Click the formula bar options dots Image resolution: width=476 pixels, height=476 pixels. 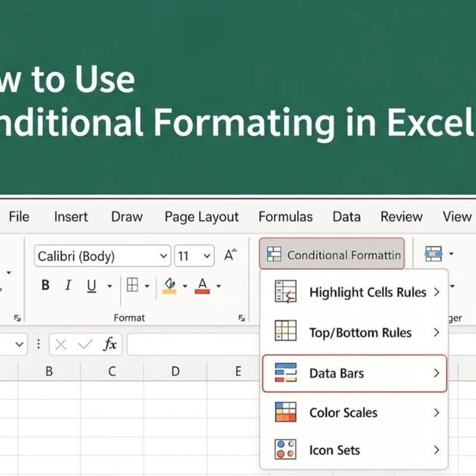point(38,344)
